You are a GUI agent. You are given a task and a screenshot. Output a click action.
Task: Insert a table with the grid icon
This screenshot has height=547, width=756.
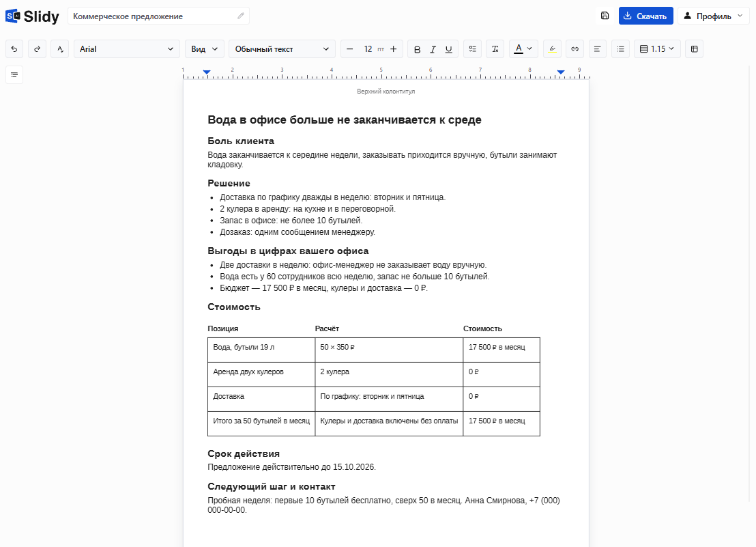[695, 48]
